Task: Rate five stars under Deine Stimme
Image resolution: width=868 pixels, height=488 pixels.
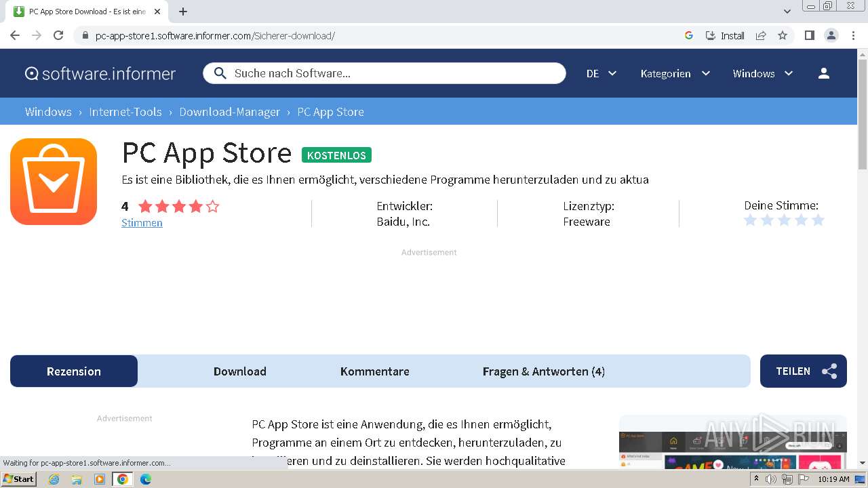Action: point(818,220)
